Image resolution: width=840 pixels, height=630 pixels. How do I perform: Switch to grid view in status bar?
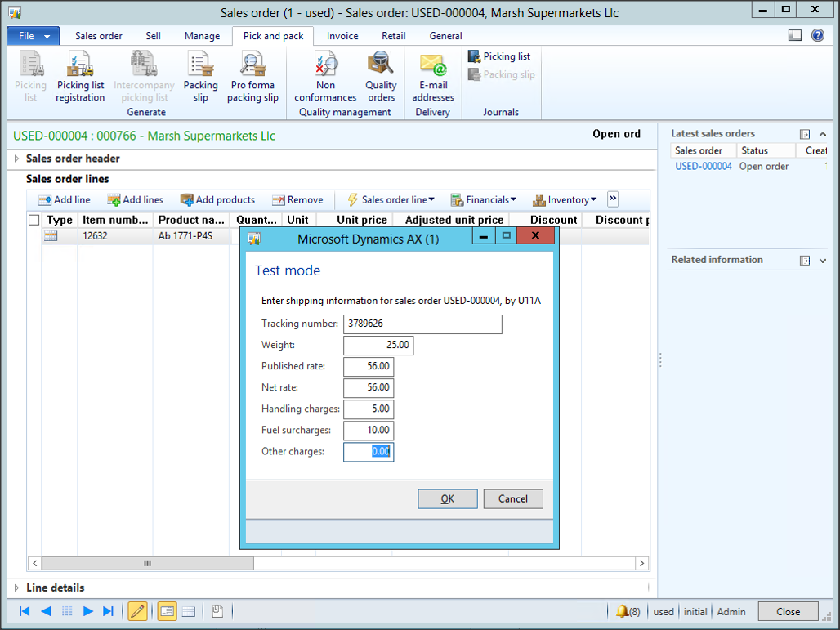click(188, 611)
